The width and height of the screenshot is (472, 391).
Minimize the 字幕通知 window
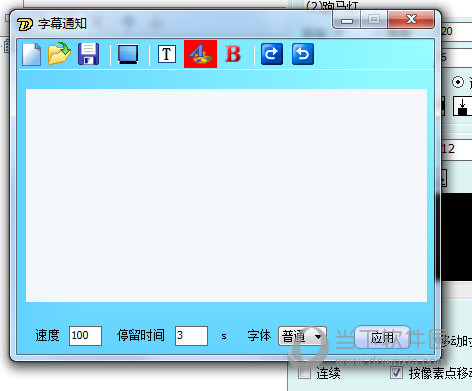point(347,20)
